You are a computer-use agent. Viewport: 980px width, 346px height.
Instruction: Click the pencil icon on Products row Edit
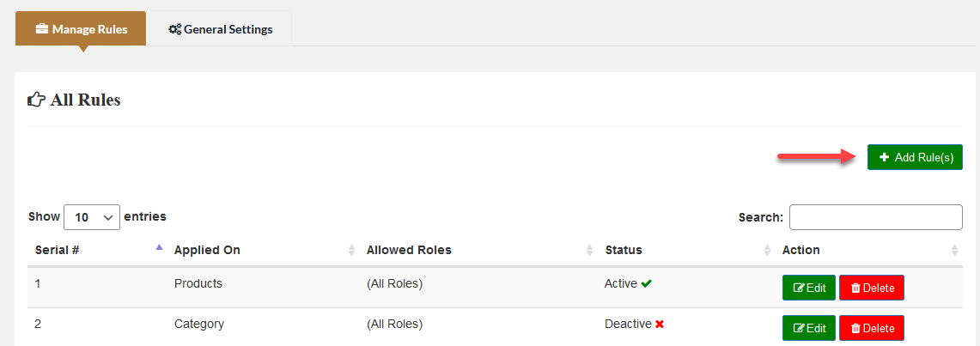[x=799, y=288]
